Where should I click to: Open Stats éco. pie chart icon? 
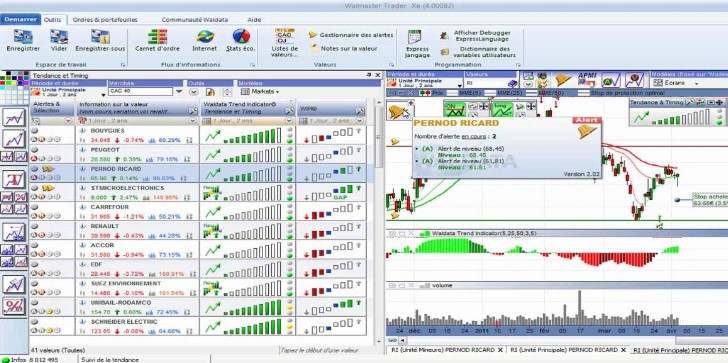(241, 40)
